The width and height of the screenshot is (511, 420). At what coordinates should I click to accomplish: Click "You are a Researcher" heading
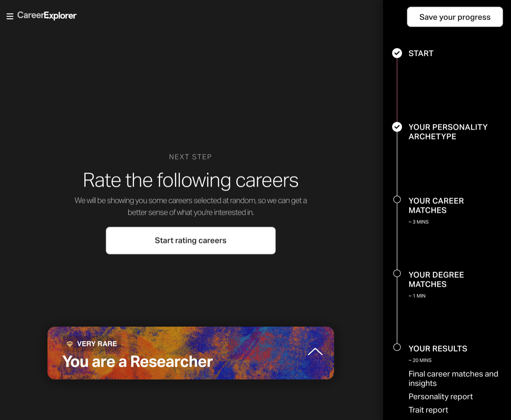click(x=138, y=362)
